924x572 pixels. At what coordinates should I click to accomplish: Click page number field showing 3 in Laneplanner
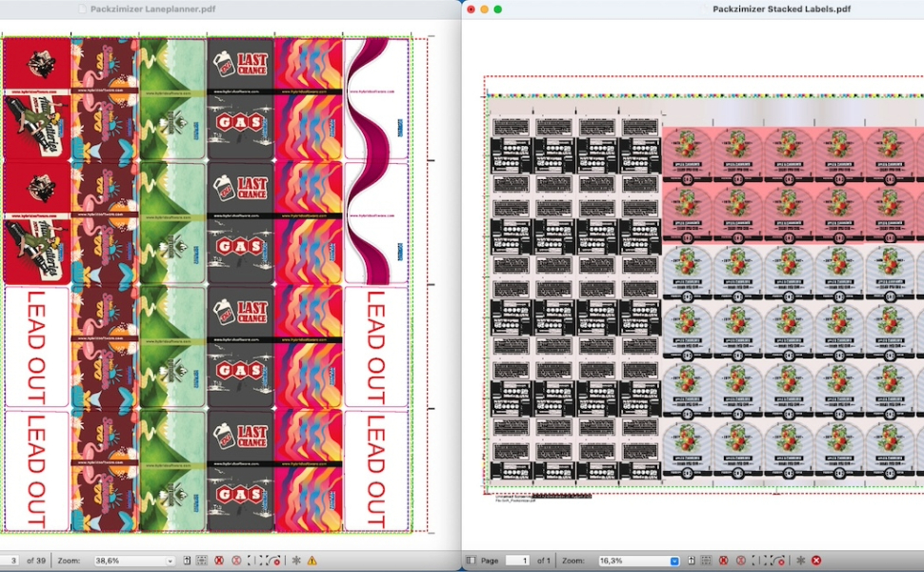point(10,561)
